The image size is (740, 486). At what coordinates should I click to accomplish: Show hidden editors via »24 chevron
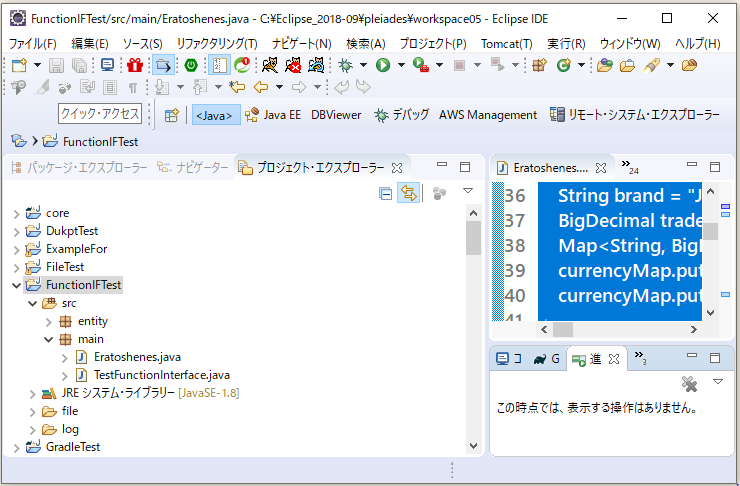630,167
